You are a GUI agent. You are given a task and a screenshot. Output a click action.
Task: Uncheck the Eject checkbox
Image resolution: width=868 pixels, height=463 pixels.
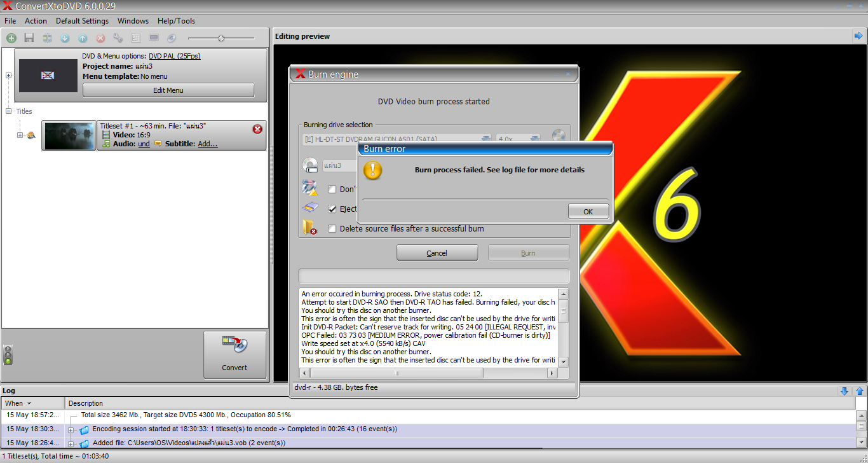pyautogui.click(x=332, y=209)
